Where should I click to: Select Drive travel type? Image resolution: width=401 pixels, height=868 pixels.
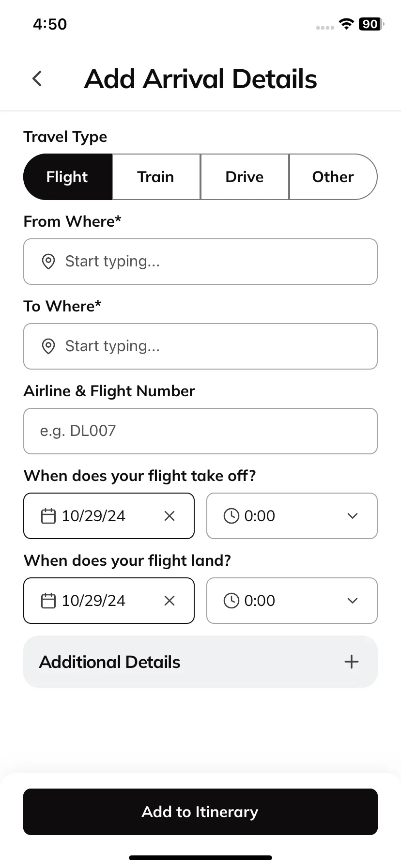point(245,177)
